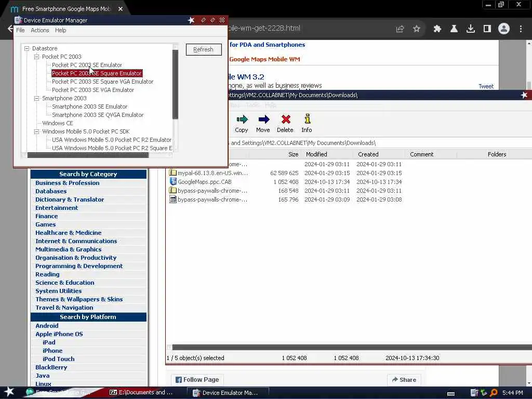Select Smartphone 2003 SE Emulator
The width and height of the screenshot is (532, 399).
tap(89, 107)
